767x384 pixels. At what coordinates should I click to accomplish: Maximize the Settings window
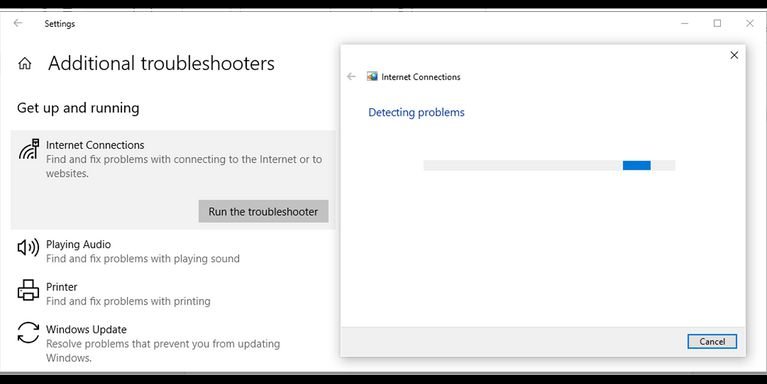(717, 23)
